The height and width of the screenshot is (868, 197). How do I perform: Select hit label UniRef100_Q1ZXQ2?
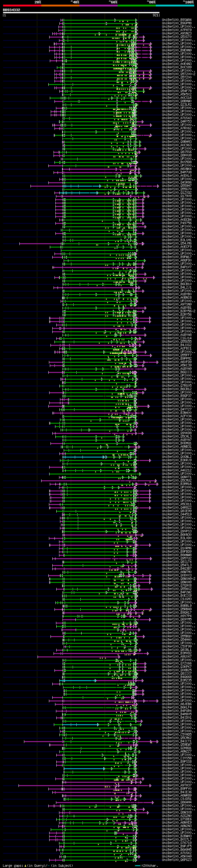point(177,192)
